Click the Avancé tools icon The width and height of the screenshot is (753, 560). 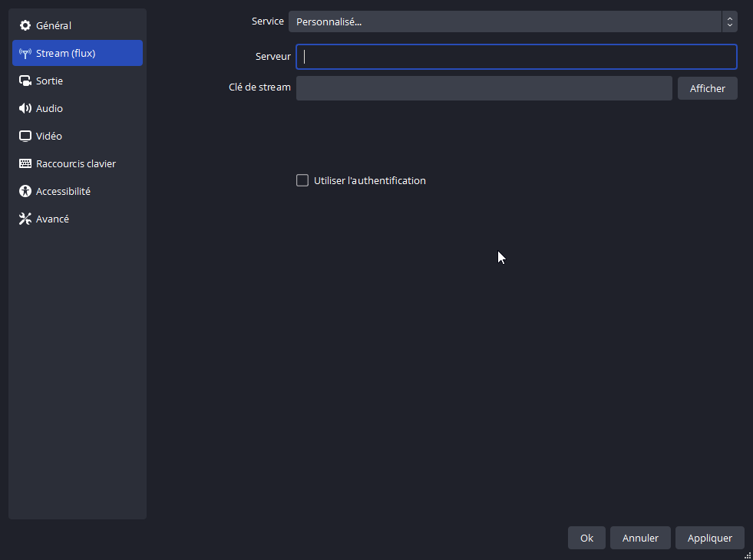[x=25, y=219]
